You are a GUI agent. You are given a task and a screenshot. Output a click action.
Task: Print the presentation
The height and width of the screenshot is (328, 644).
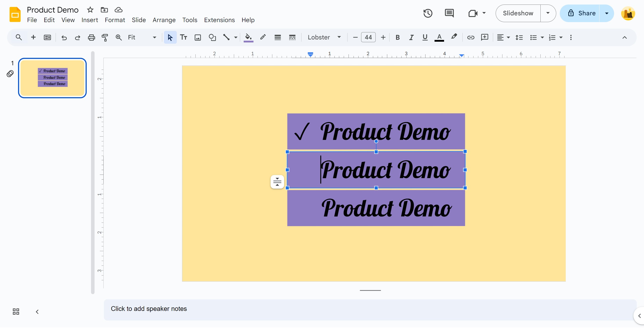click(91, 37)
